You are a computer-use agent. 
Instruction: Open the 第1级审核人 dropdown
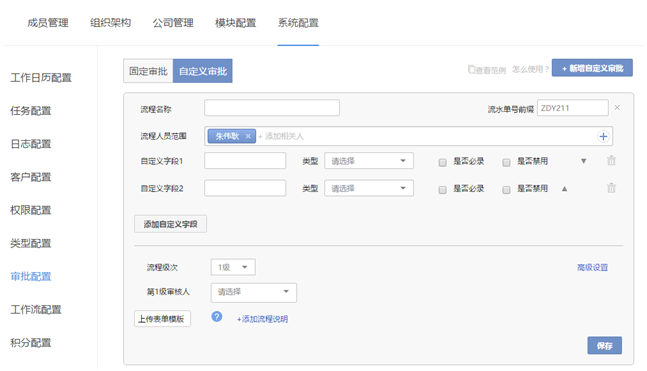click(253, 292)
